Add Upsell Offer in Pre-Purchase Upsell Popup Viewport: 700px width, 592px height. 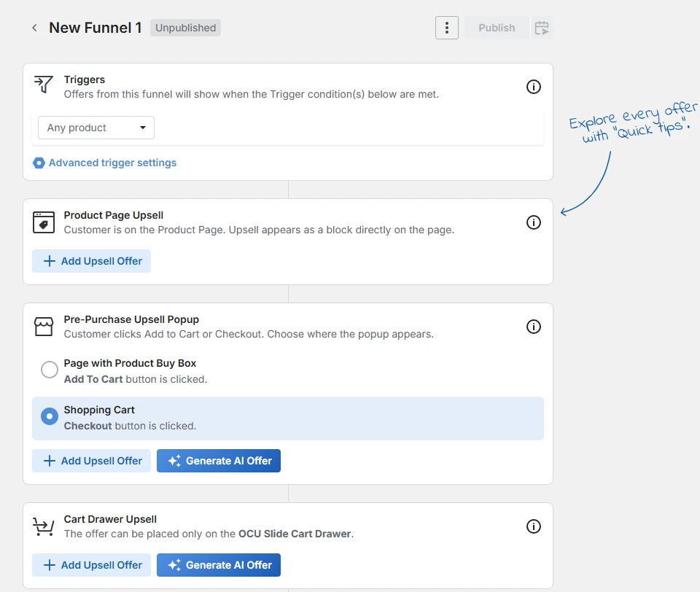[x=92, y=461]
